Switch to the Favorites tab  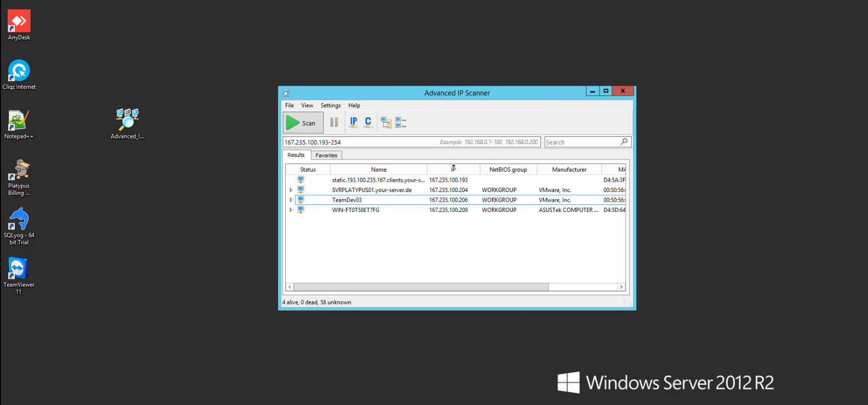[x=326, y=155]
